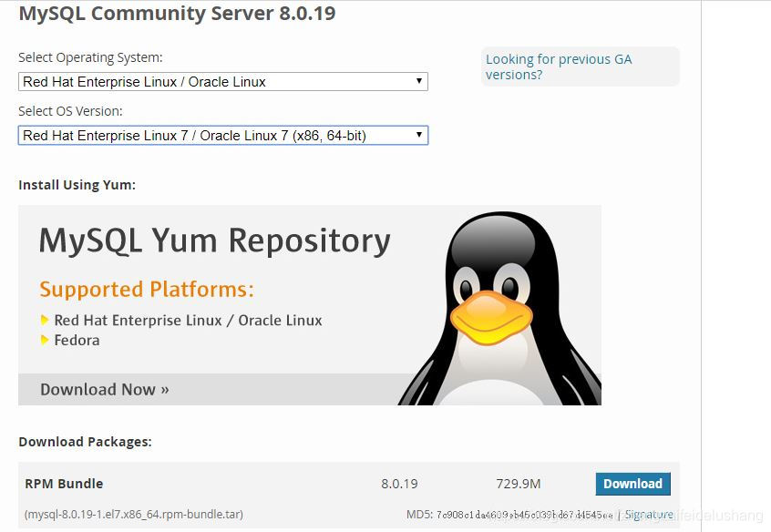Click the yellow arrow bullet beside Red Hat Enterprise Linux
771x532 pixels.
(45, 320)
